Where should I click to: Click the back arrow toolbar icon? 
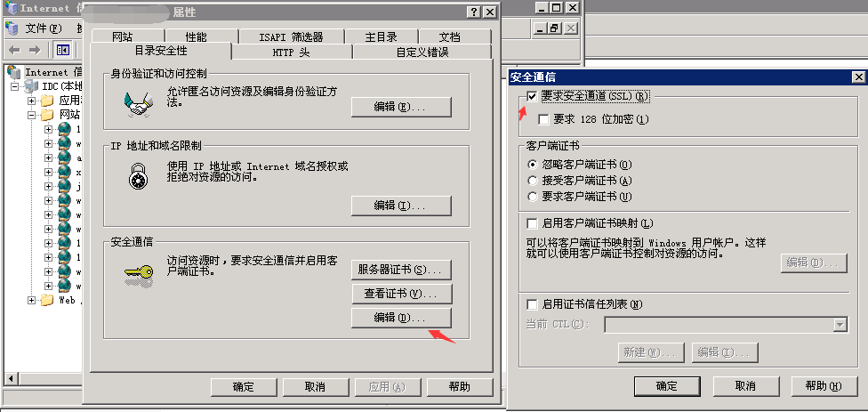click(14, 51)
